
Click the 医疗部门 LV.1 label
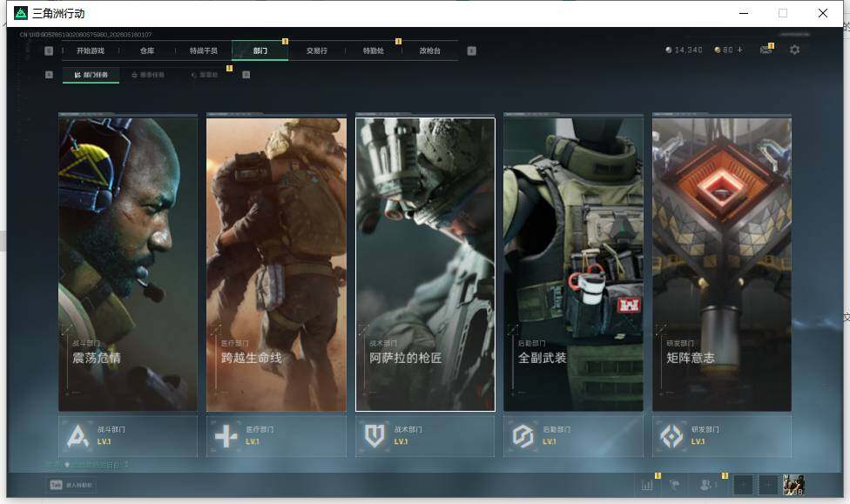pyautogui.click(x=253, y=441)
